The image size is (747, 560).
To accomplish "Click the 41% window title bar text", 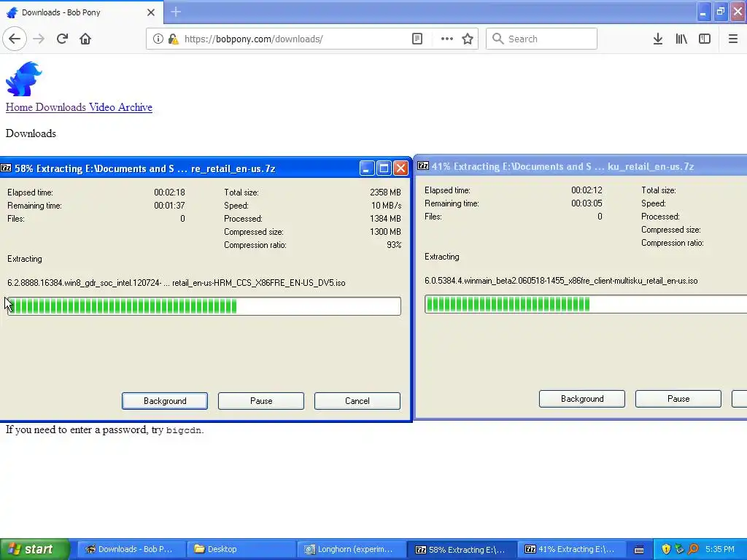I will (x=562, y=166).
